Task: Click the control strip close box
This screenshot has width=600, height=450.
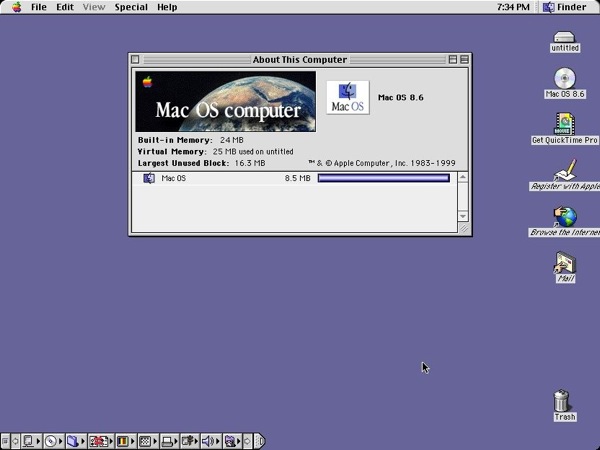Action: click(x=6, y=441)
